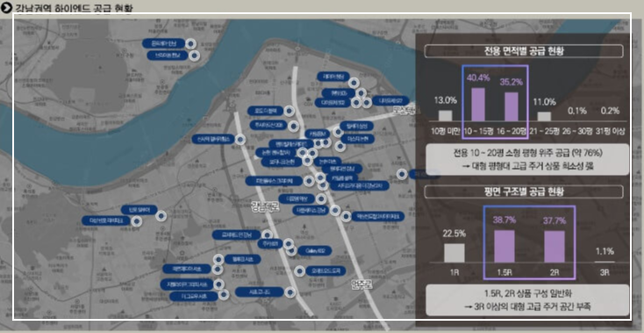Select the '1R' axis label
The image size is (644, 333).
pyautogui.click(x=454, y=272)
